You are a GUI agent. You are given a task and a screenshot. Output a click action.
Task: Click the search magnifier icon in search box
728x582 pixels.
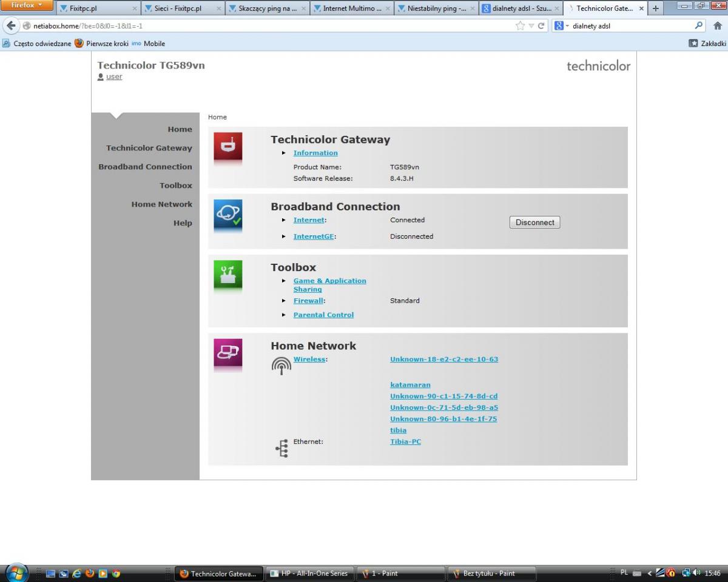point(699,26)
